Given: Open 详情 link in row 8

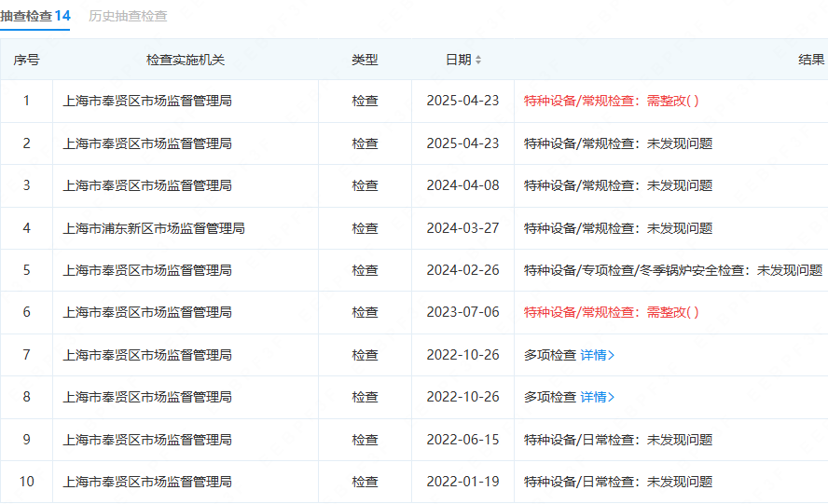Looking at the screenshot, I should (598, 397).
